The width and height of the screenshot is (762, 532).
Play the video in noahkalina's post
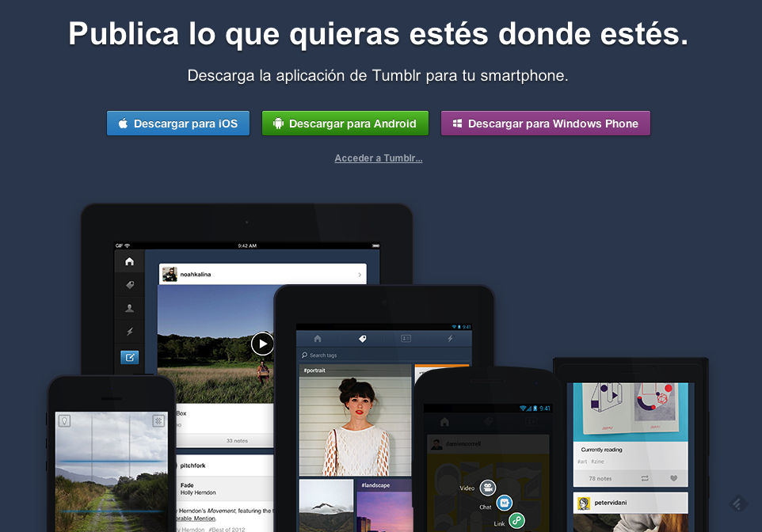coord(262,344)
